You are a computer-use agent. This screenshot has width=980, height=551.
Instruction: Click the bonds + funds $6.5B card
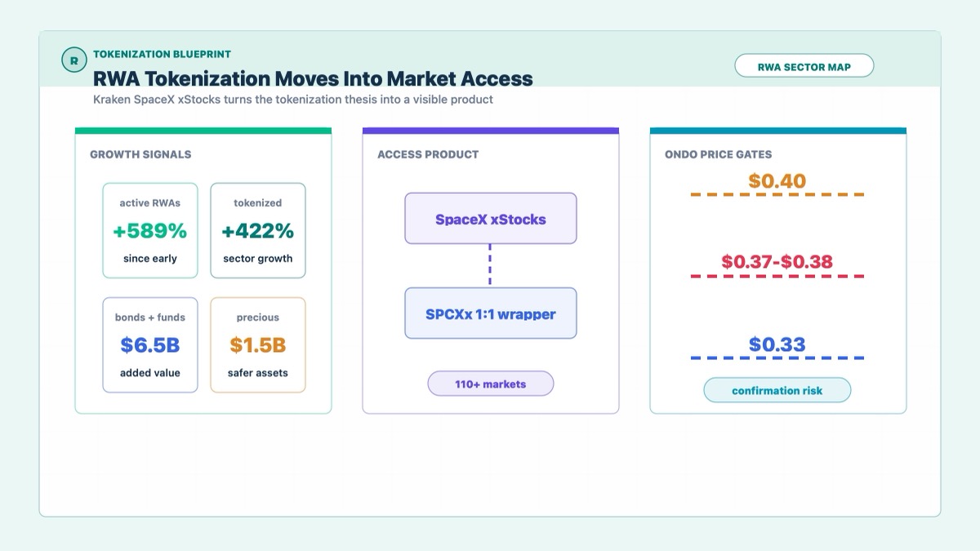(x=150, y=344)
